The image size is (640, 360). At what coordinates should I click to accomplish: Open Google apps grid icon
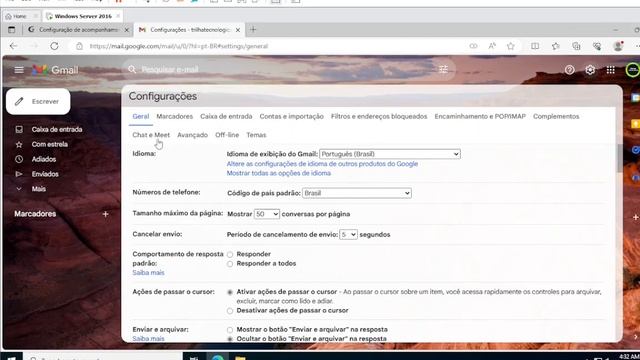tap(610, 70)
